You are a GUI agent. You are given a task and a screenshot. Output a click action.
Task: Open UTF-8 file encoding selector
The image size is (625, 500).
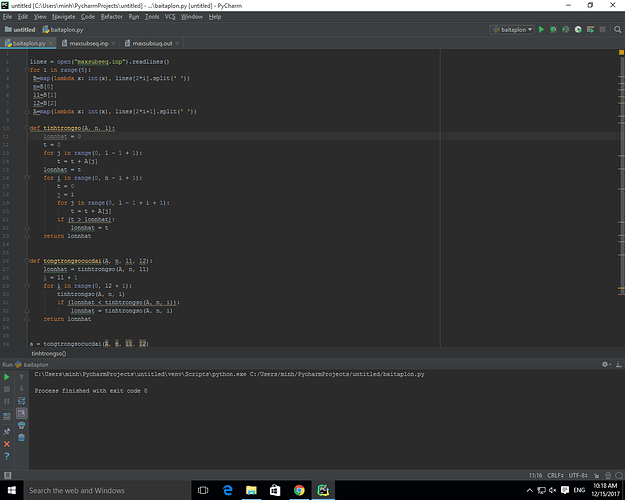(579, 473)
